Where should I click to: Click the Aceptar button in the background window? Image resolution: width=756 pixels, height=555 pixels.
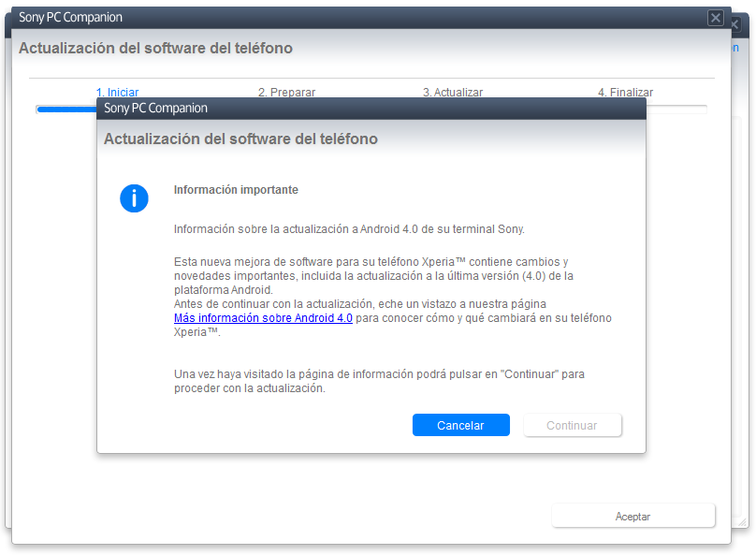coord(633,516)
